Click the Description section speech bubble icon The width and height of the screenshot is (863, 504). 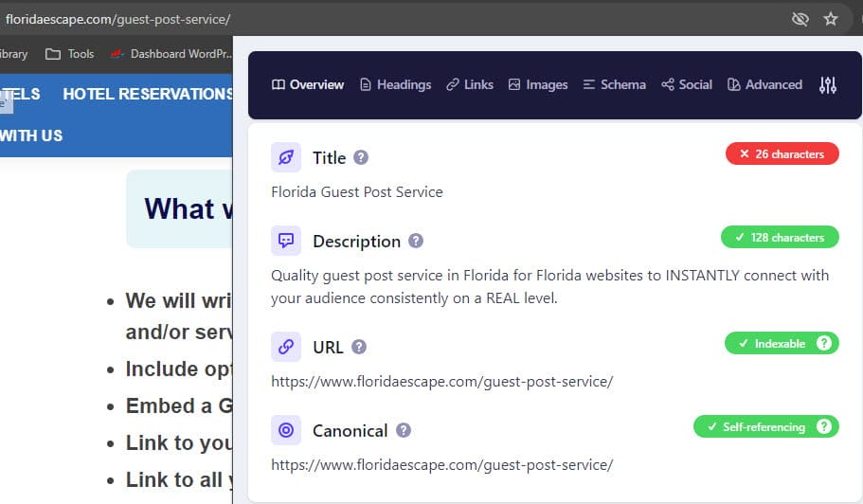[286, 241]
